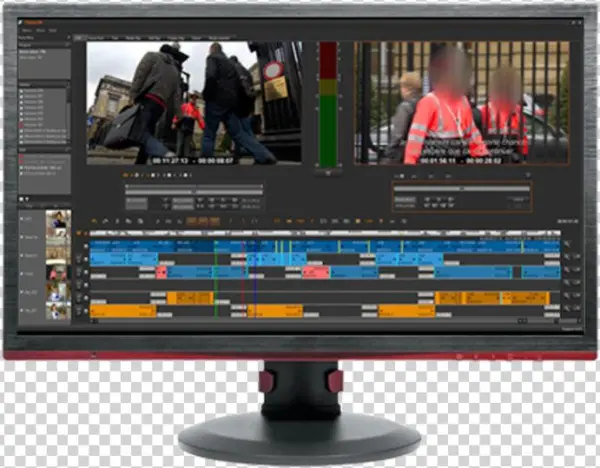Click the first orange icon below source viewer
Screen dimensions: 600x468
tap(125, 175)
